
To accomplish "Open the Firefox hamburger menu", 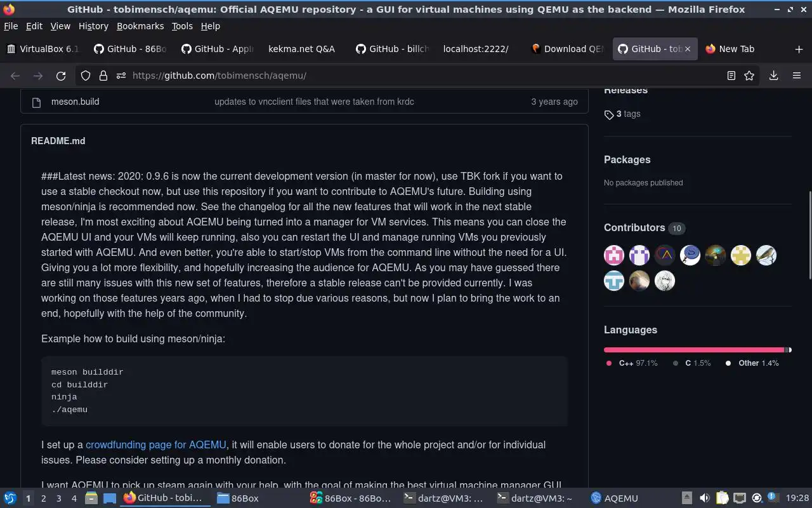I will click(797, 76).
